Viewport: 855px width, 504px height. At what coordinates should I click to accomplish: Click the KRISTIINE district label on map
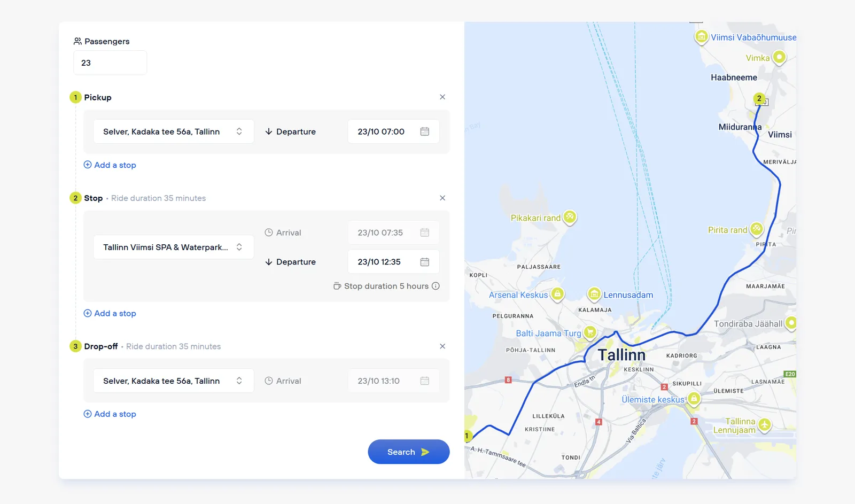[x=540, y=429]
